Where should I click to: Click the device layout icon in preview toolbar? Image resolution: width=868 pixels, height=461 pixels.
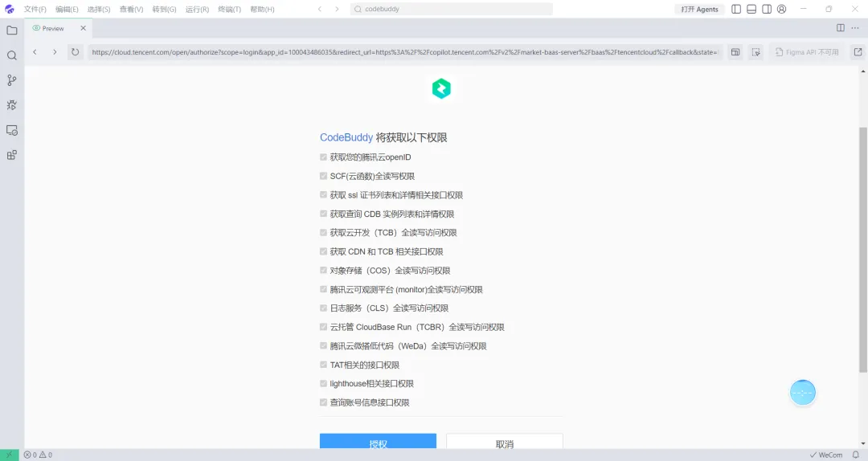(x=735, y=52)
